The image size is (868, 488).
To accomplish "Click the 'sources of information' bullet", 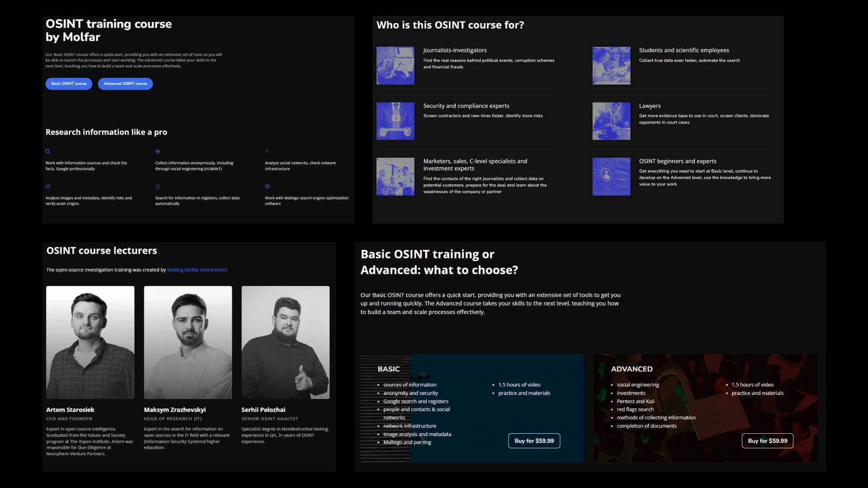I will click(x=410, y=385).
